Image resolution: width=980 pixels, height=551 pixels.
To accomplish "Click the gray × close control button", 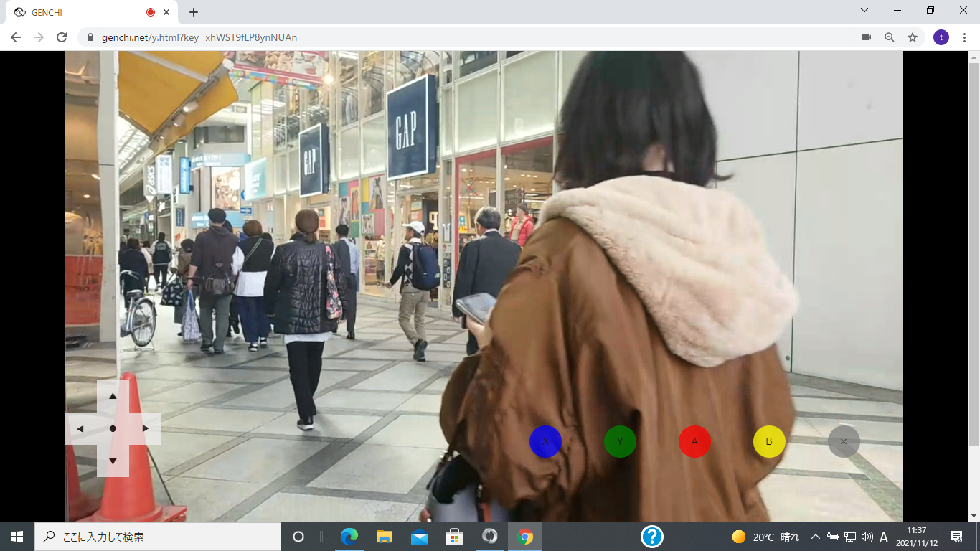I will tap(844, 441).
